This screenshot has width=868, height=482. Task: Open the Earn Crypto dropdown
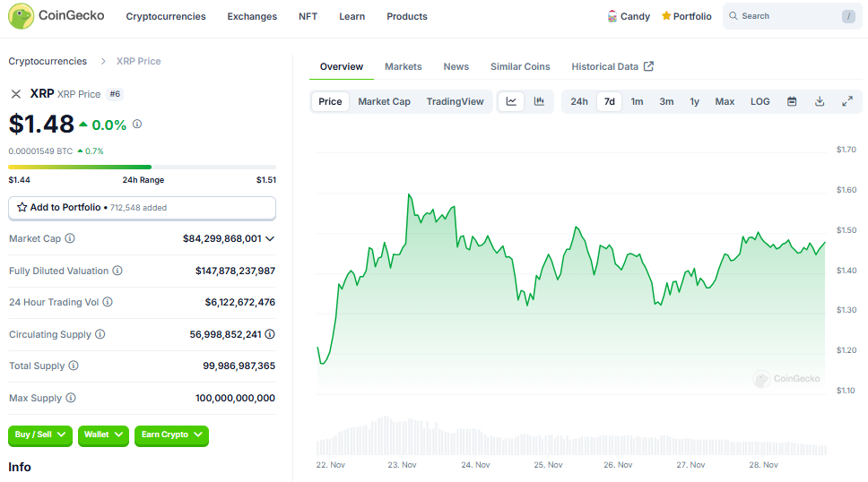[x=171, y=435]
